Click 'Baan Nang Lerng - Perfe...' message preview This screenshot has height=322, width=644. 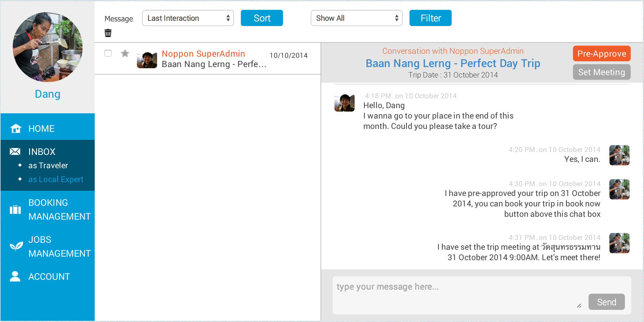point(214,64)
